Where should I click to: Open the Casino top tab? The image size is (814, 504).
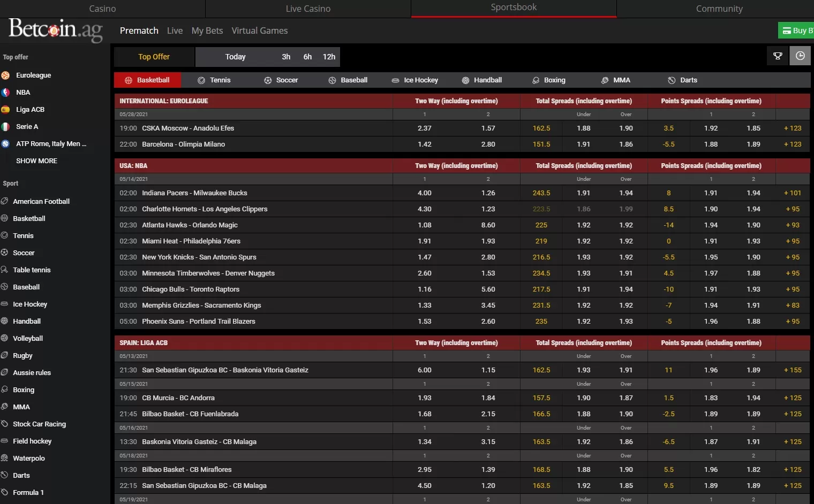(x=102, y=9)
